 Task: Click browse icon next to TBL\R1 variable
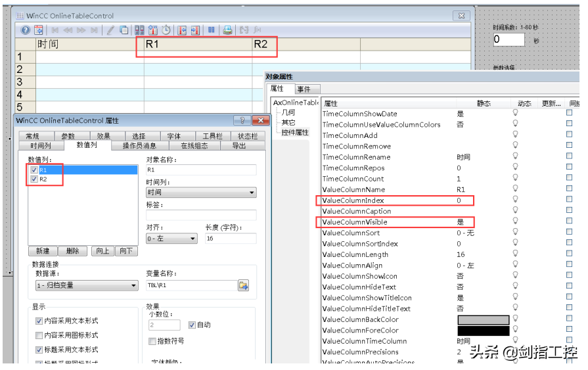243,286
